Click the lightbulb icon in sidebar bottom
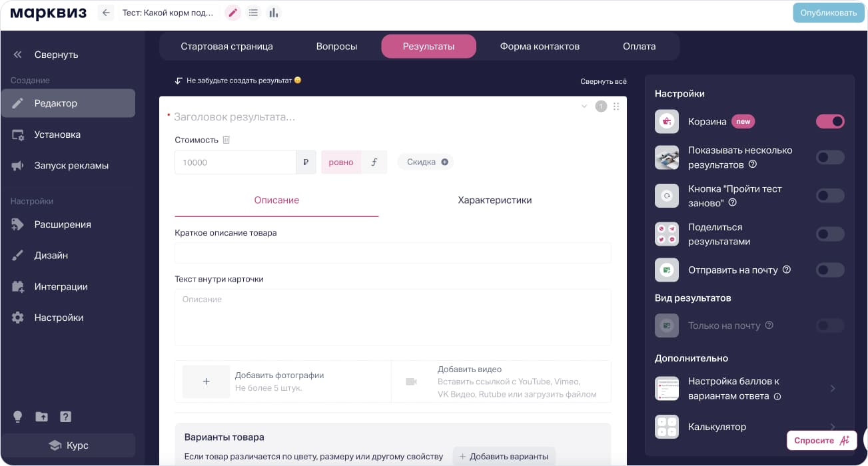Image resolution: width=868 pixels, height=466 pixels. (18, 417)
